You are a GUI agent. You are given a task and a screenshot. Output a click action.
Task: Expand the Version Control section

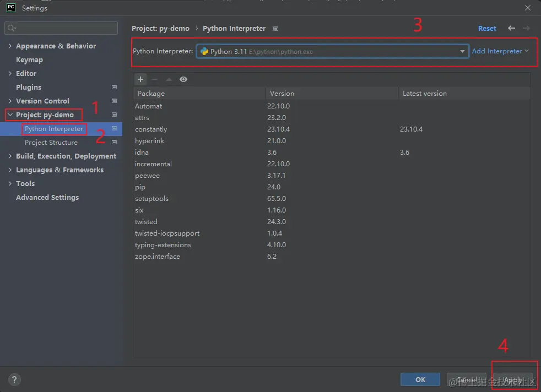[x=10, y=101]
